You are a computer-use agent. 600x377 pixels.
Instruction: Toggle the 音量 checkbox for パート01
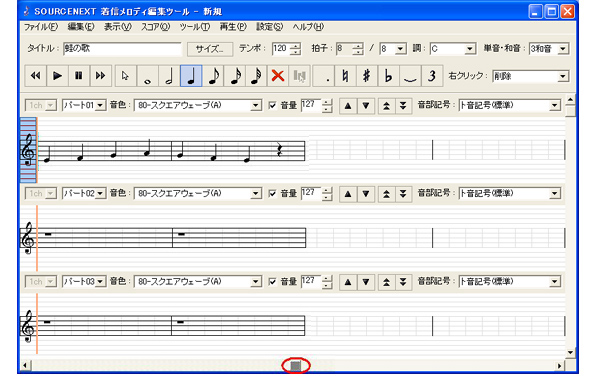pos(272,105)
